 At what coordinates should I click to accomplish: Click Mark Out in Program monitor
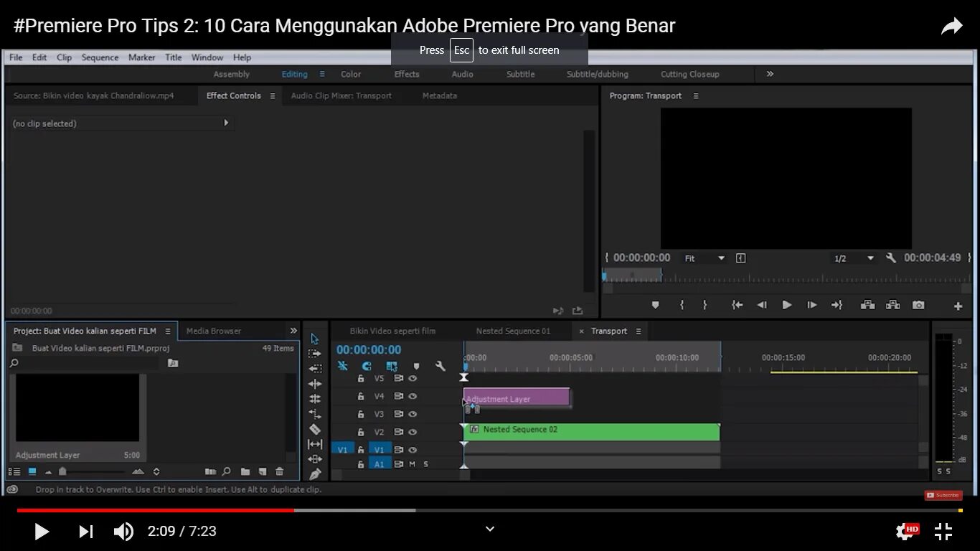705,305
